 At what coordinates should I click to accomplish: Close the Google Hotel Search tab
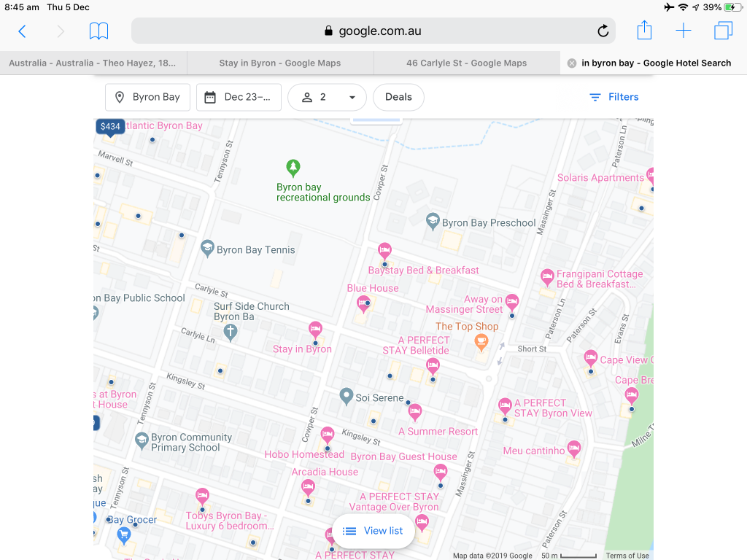[572, 63]
